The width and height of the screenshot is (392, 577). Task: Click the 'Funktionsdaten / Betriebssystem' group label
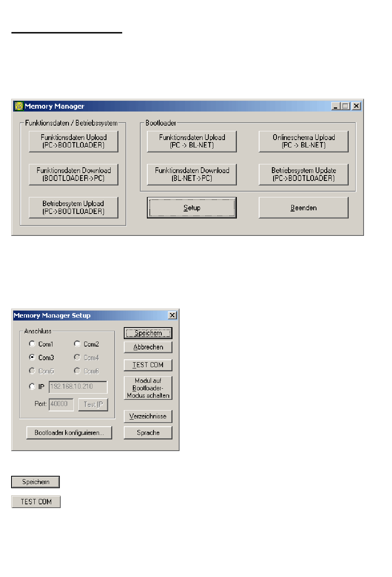tap(71, 123)
